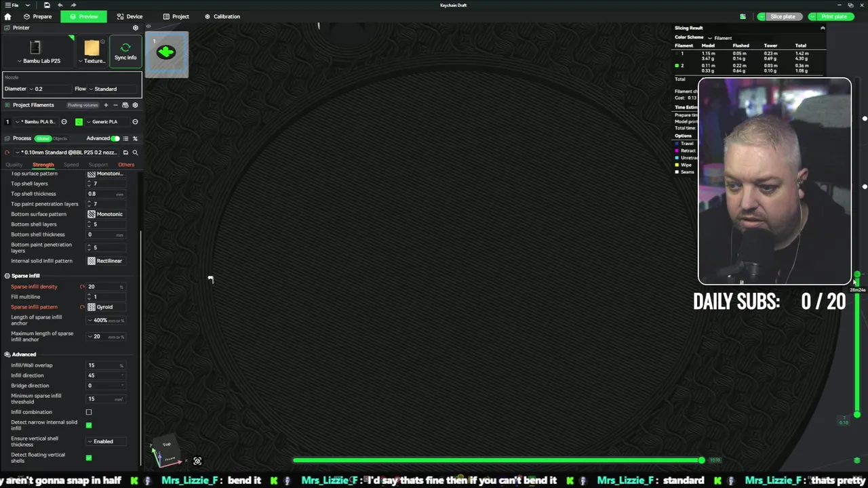
Task: Click the vertical layer slider top handle
Action: point(857,274)
